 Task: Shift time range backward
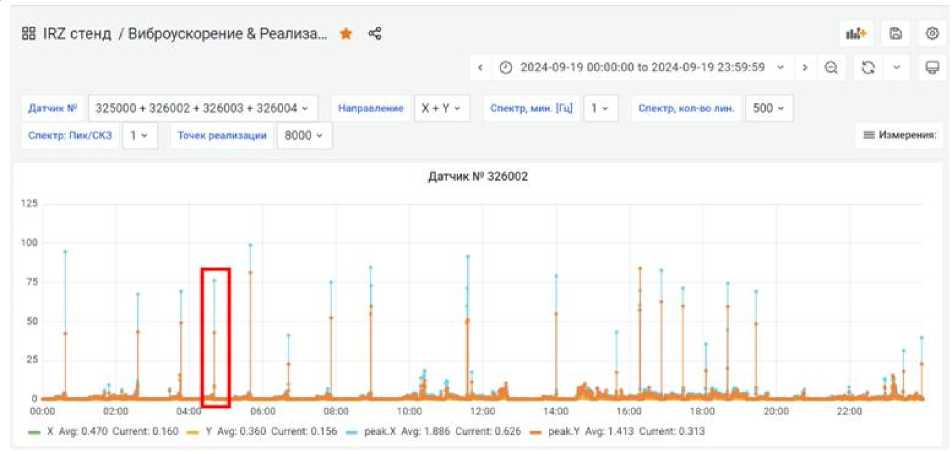(x=480, y=67)
